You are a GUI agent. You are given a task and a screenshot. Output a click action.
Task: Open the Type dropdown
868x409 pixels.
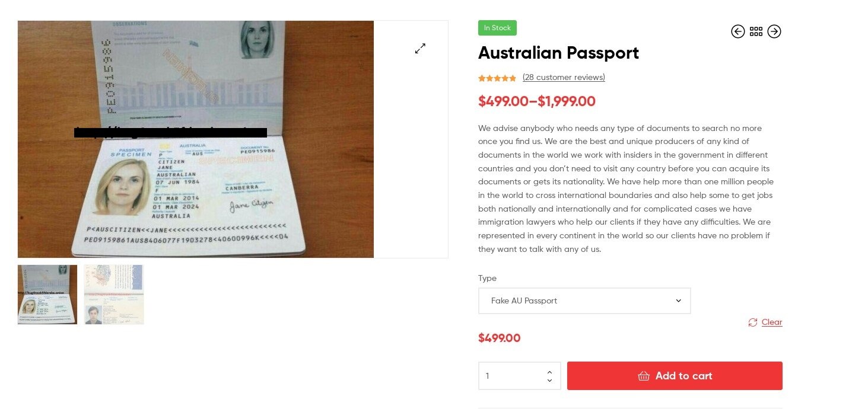(584, 301)
